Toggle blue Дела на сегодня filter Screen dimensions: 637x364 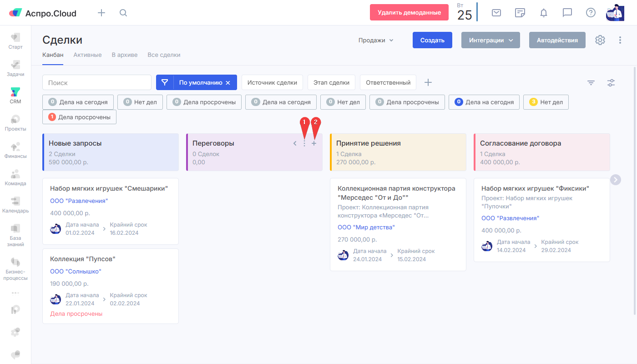pyautogui.click(x=484, y=102)
